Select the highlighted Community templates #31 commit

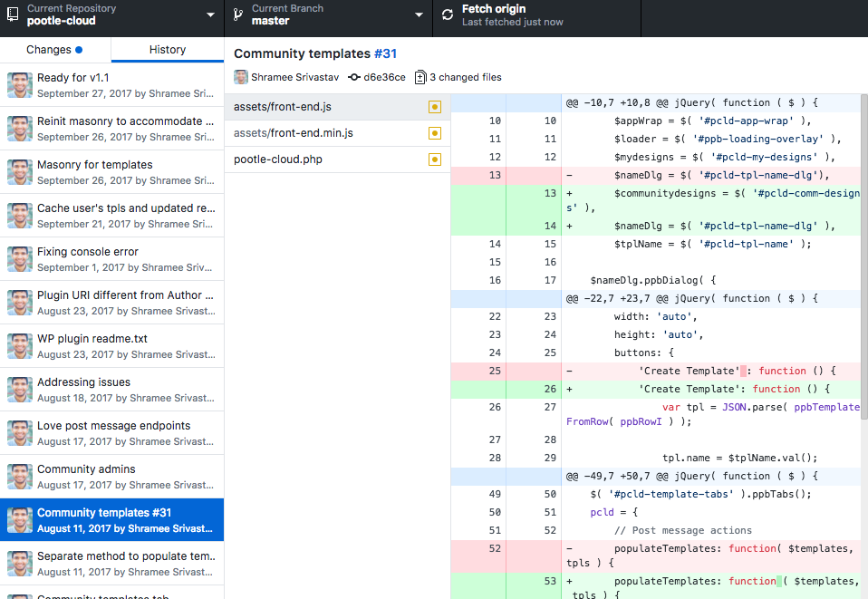click(111, 520)
